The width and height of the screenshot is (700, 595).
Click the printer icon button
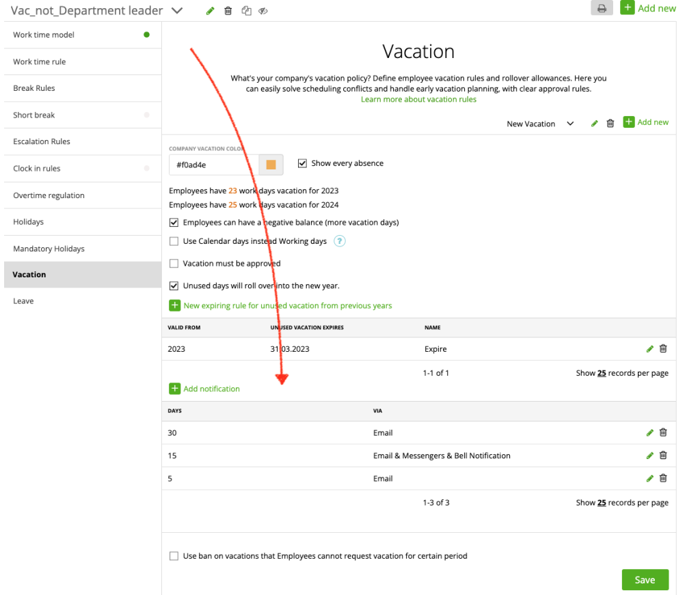point(602,8)
